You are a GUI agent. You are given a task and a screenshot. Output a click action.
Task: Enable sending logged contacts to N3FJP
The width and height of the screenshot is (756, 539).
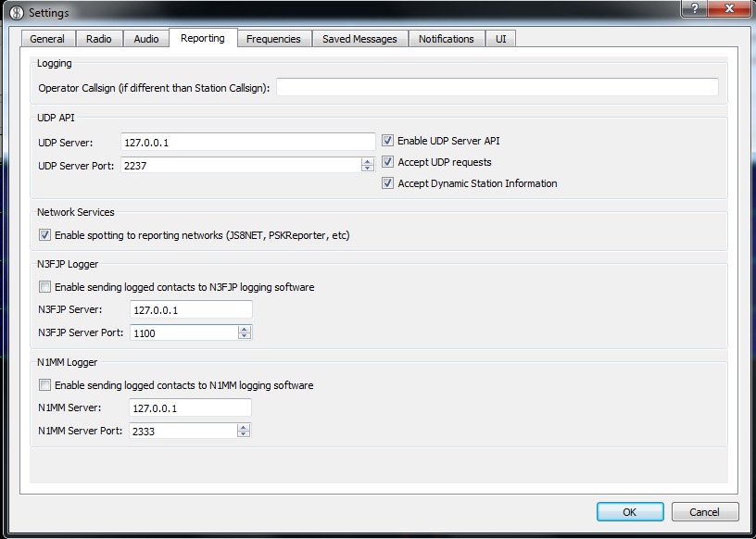(44, 287)
